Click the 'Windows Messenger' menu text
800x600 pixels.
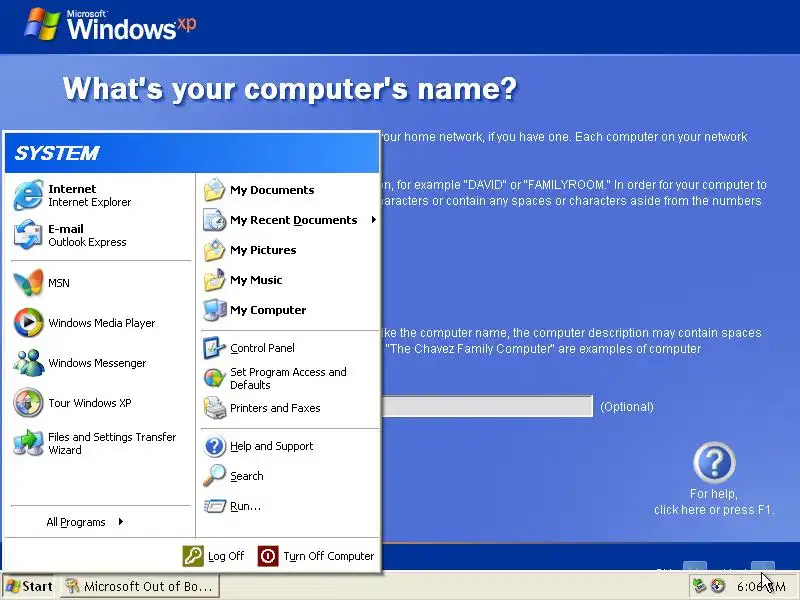[x=97, y=363]
